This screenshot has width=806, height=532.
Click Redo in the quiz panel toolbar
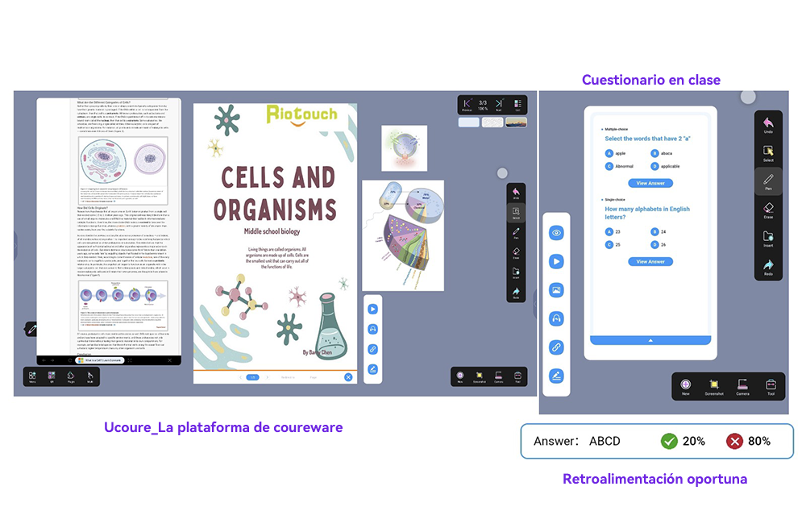768,267
